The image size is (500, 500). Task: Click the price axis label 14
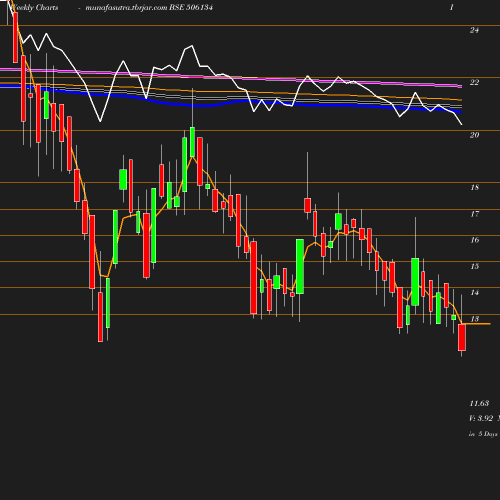pyautogui.click(x=474, y=293)
